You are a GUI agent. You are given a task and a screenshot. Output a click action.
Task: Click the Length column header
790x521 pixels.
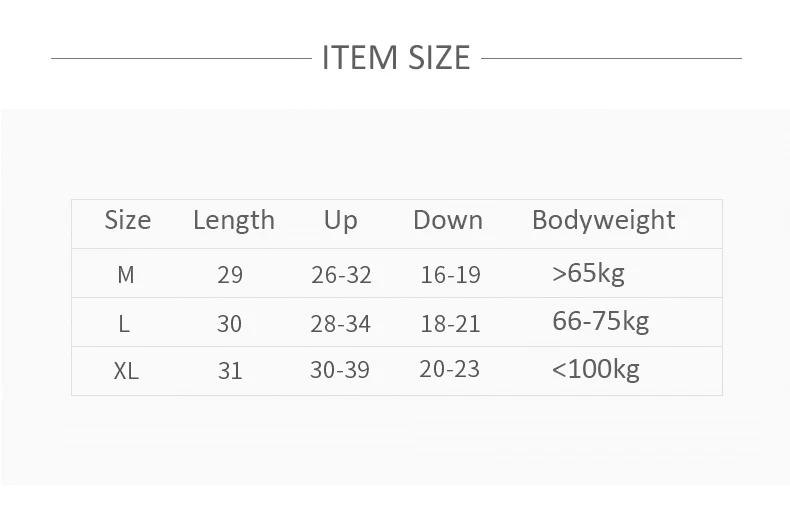click(x=233, y=220)
